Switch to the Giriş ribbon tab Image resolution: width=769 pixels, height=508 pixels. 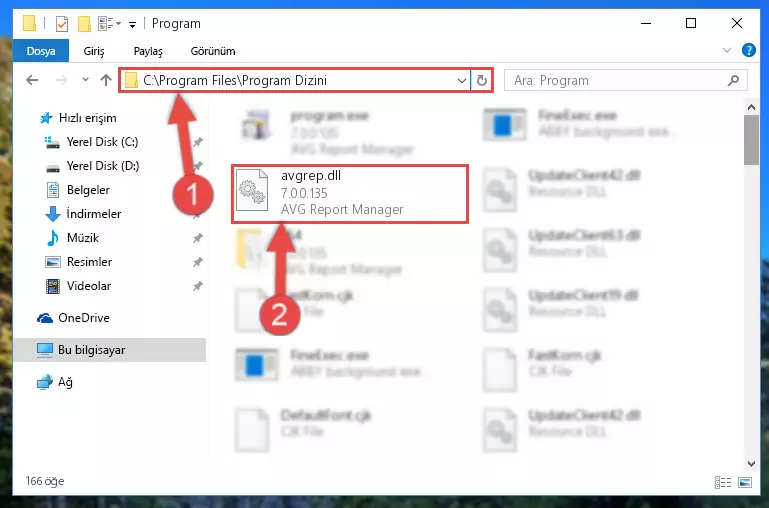pos(94,51)
